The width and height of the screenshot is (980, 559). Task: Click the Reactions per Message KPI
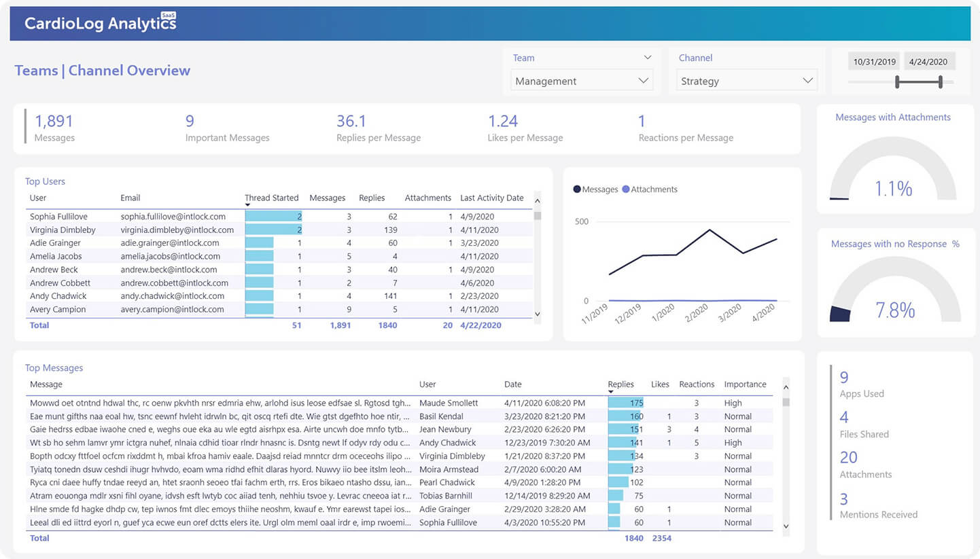tap(686, 128)
